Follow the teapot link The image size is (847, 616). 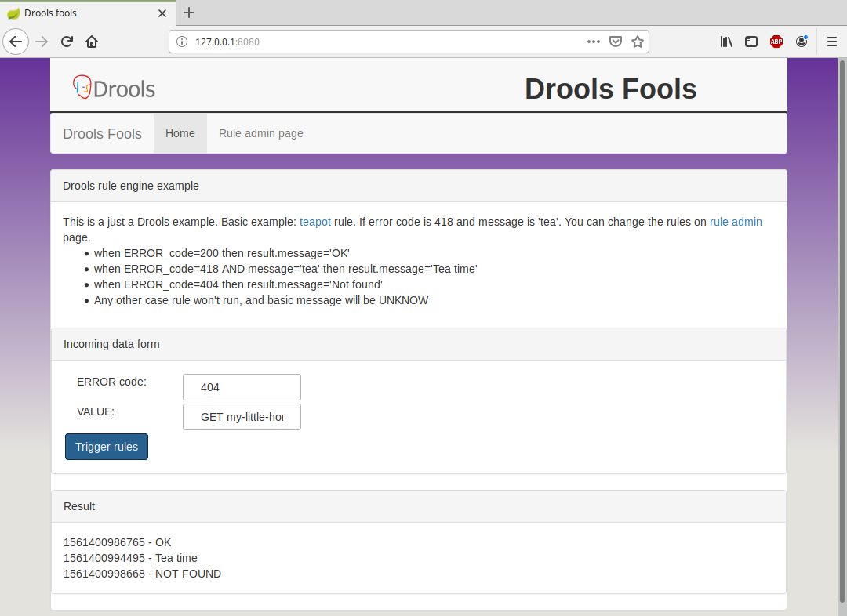pos(315,222)
